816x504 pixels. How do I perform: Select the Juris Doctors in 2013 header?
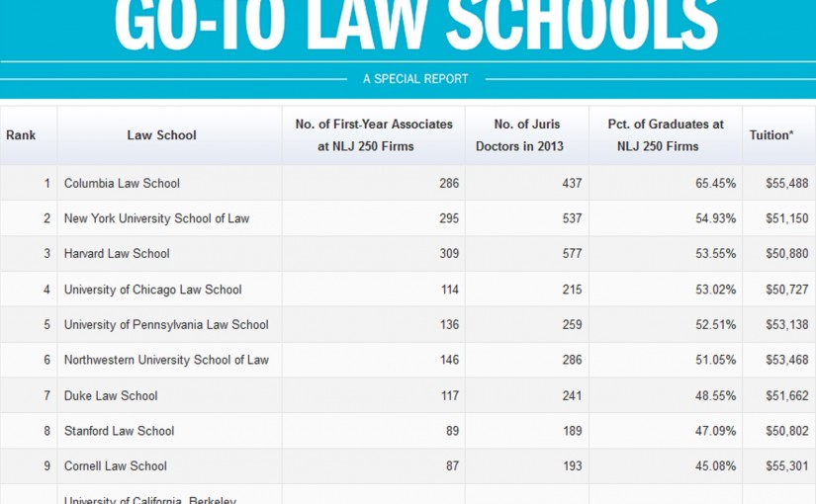click(x=527, y=135)
